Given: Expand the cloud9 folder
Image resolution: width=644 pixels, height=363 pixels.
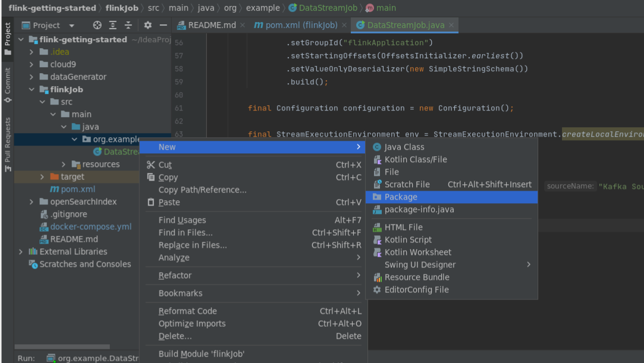Looking at the screenshot, I should 32,64.
